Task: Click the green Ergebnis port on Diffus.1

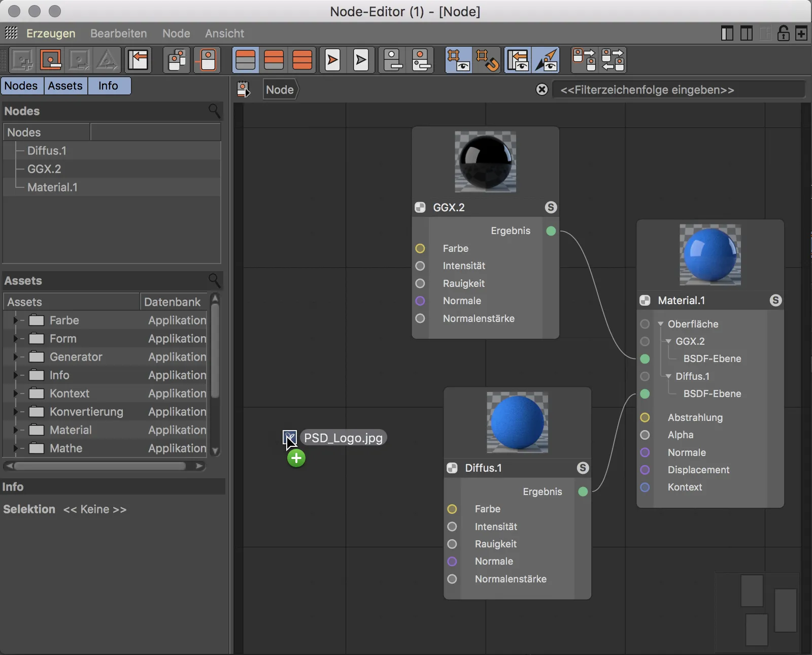Action: coord(583,492)
